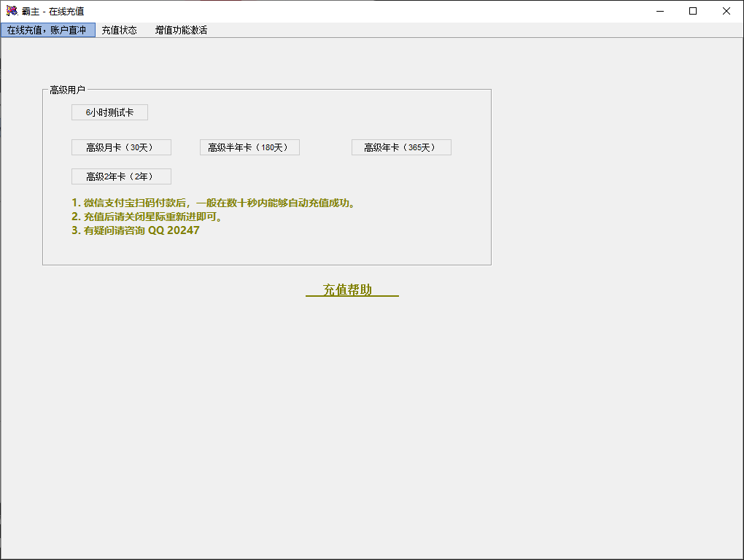The height and width of the screenshot is (560, 744).
Task: Click blank space between 高级半年卡 and 高级年卡
Action: tap(325, 147)
